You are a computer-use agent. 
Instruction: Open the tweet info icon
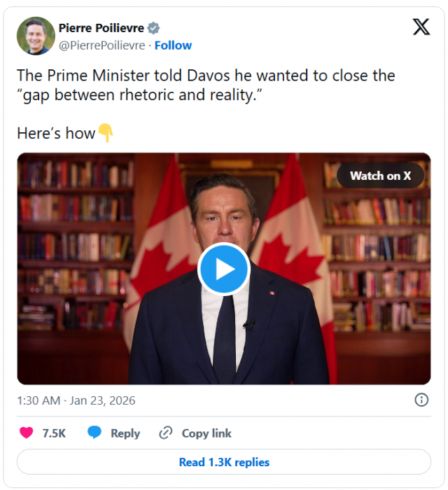(421, 400)
